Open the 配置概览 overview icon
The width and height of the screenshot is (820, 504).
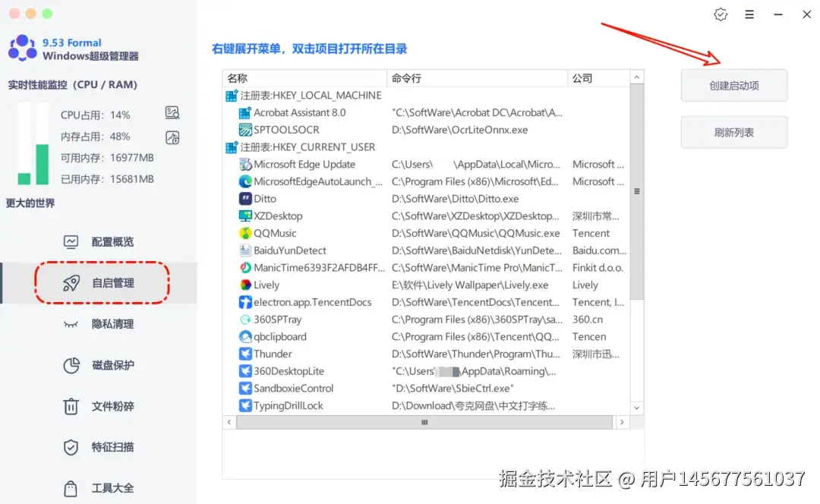point(71,241)
